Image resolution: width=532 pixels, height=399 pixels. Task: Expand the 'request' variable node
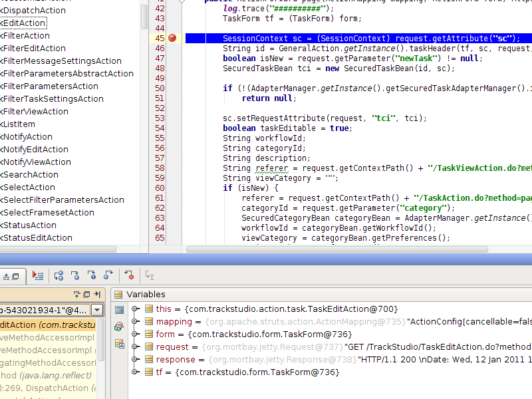coord(135,346)
